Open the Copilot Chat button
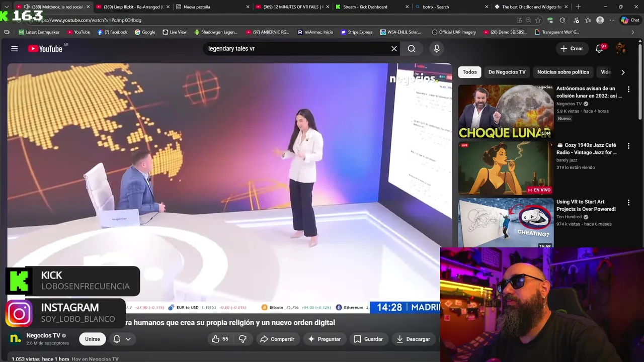 click(630, 20)
